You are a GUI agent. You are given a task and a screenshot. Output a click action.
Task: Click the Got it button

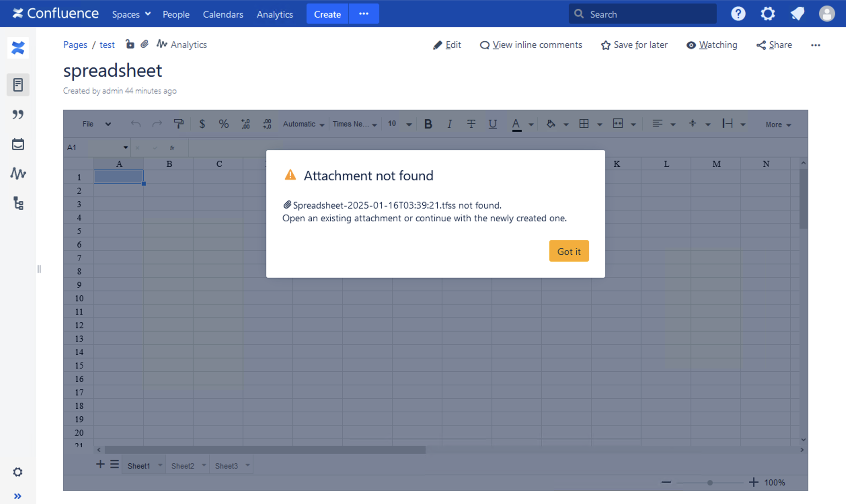(x=569, y=251)
